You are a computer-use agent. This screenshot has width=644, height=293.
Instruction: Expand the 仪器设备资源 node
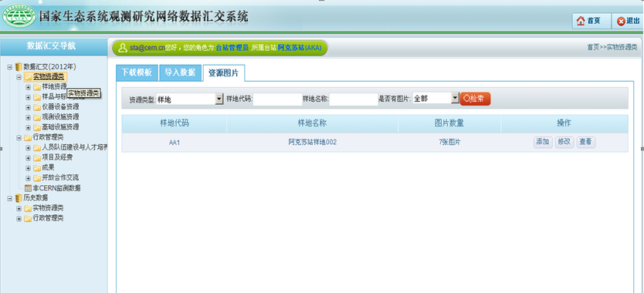pyautogui.click(x=29, y=107)
